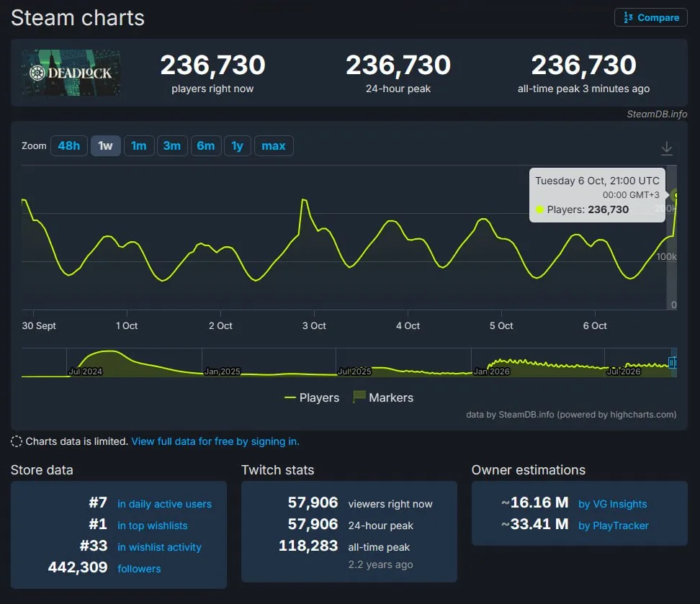Click the '3 Oct' axis label

(314, 326)
